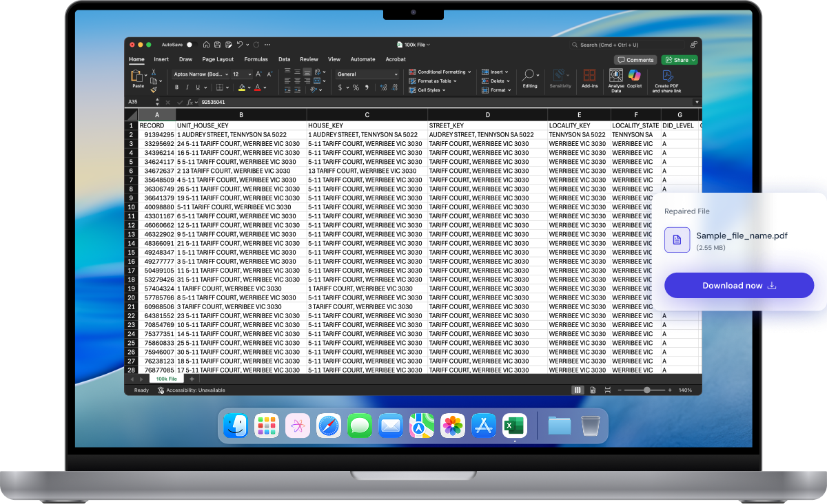Image resolution: width=827 pixels, height=504 pixels.
Task: Click the Save icon in the title bar
Action: [217, 45]
